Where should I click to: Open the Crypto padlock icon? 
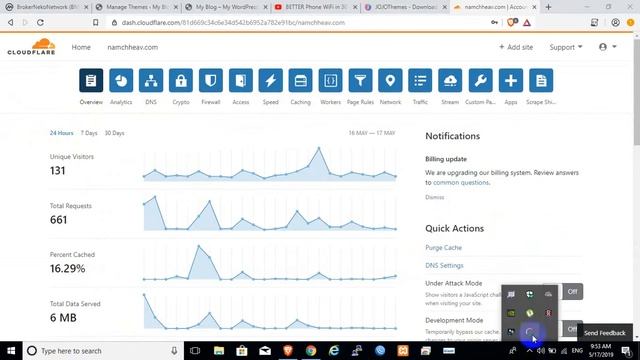[x=181, y=80]
